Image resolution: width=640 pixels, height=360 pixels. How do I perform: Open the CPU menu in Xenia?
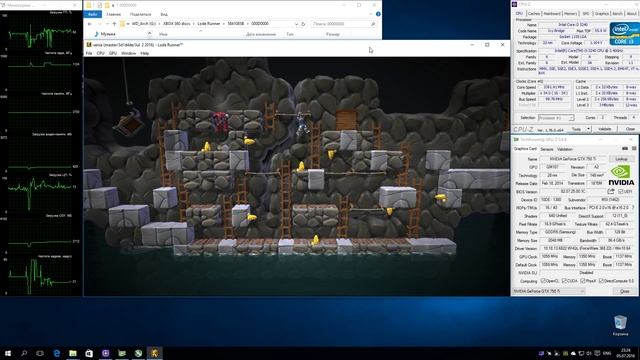100,53
